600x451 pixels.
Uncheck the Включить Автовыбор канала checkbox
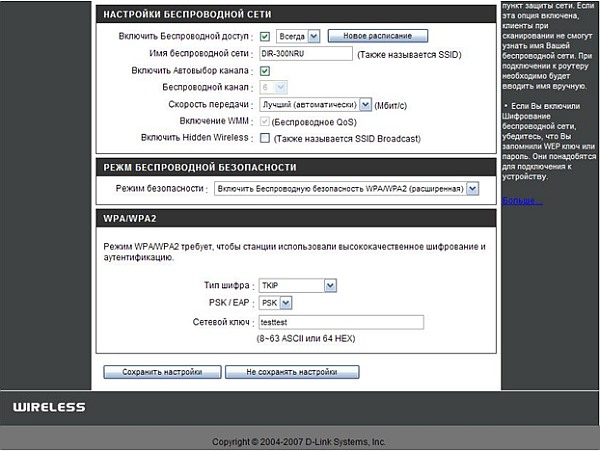point(264,71)
